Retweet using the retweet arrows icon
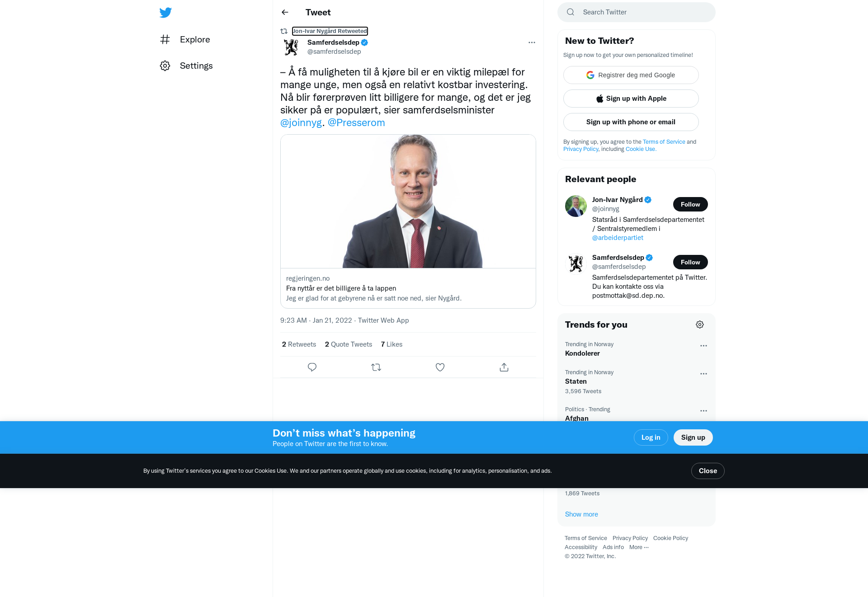 click(376, 367)
